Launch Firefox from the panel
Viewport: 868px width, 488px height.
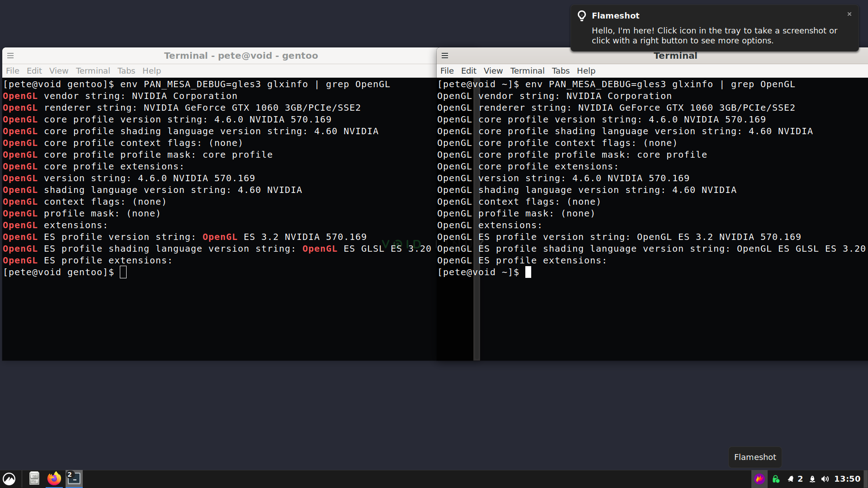pos(54,479)
